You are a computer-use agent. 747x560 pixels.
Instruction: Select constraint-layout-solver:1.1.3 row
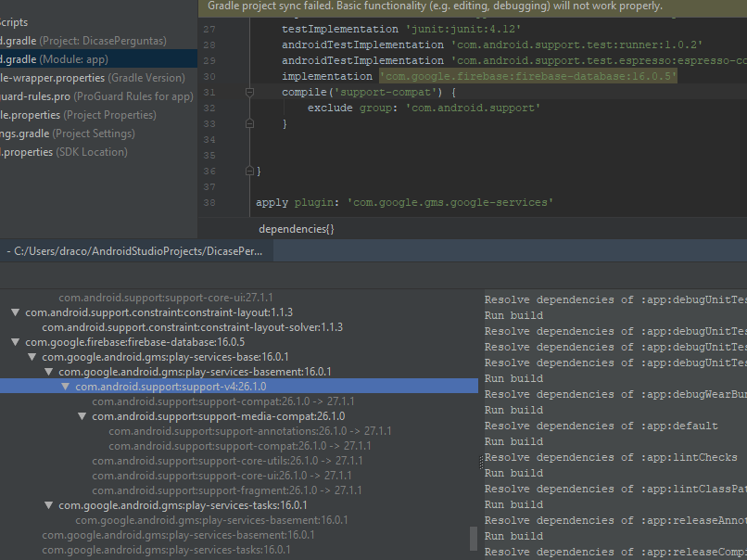[x=193, y=327]
